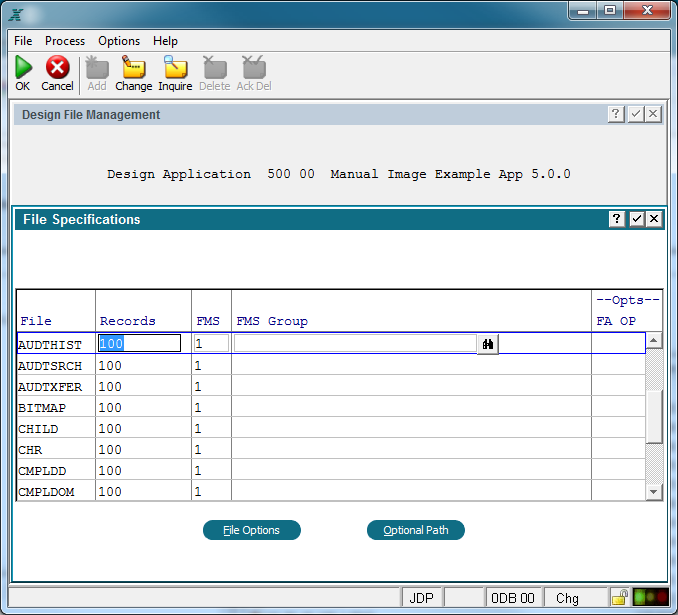Open the Options menu

click(119, 41)
